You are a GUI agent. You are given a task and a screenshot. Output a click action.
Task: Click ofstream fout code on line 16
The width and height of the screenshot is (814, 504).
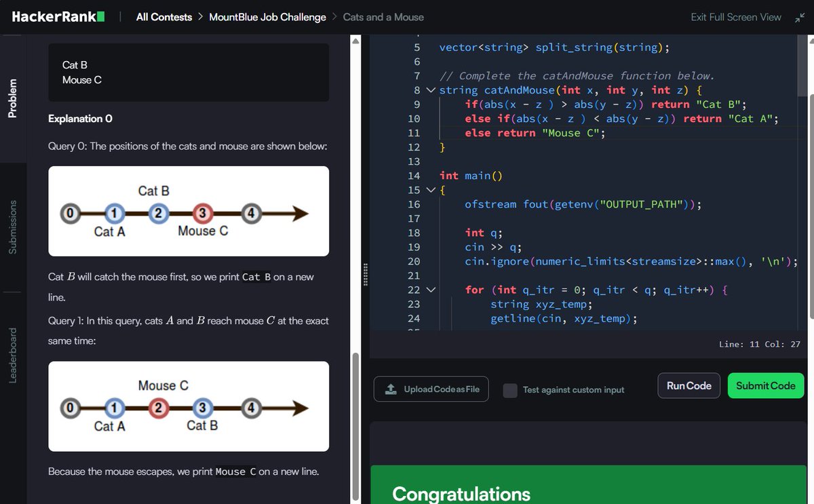click(583, 204)
